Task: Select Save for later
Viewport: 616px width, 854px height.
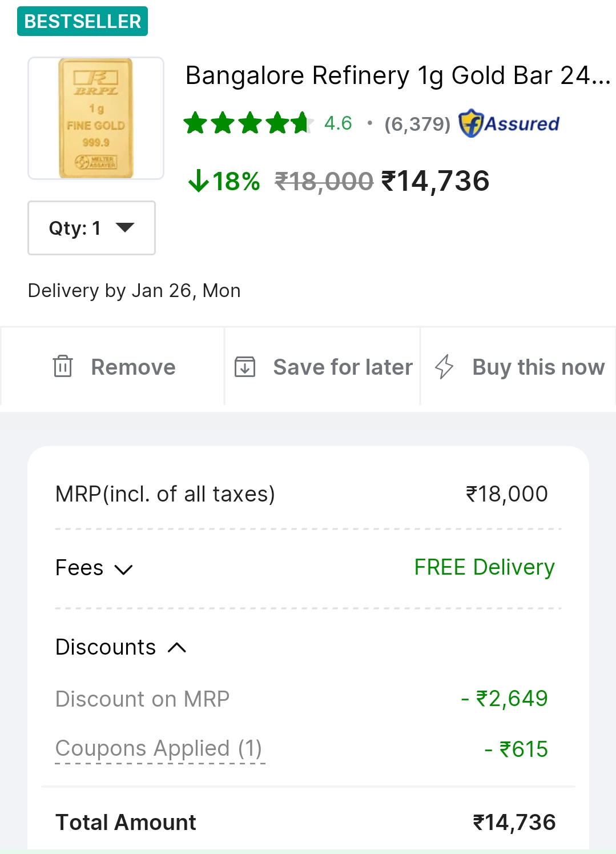Action: (x=343, y=367)
